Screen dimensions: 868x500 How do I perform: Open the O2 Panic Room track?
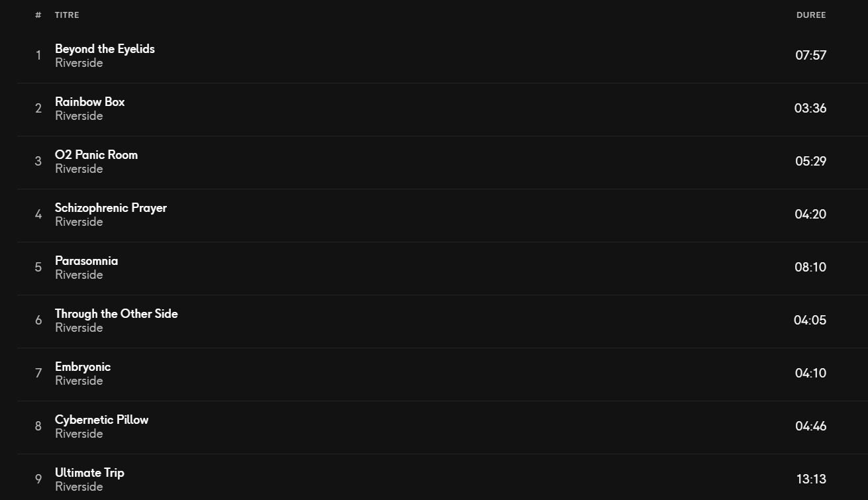coord(96,155)
